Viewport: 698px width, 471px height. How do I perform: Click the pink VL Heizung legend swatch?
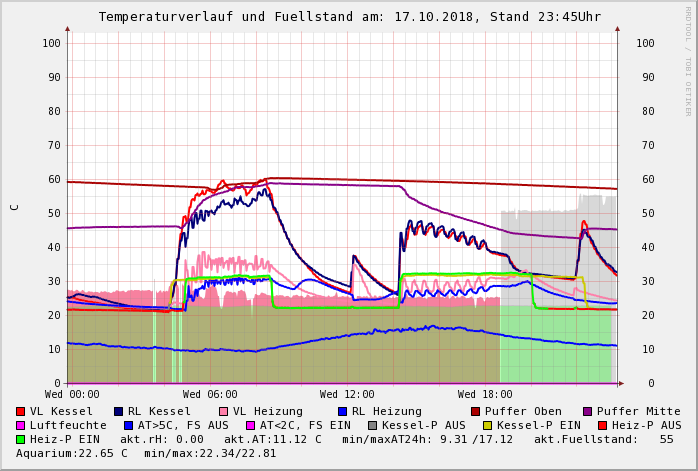[x=222, y=411]
